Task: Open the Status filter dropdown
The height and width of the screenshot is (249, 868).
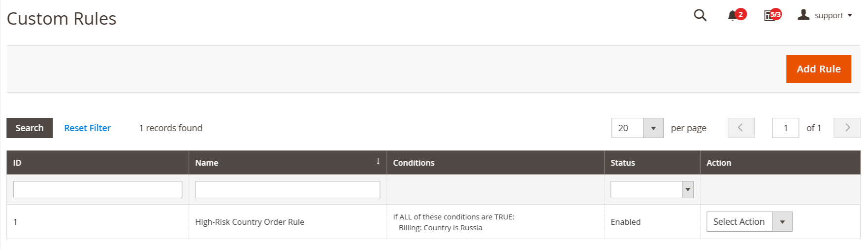Action: point(652,190)
